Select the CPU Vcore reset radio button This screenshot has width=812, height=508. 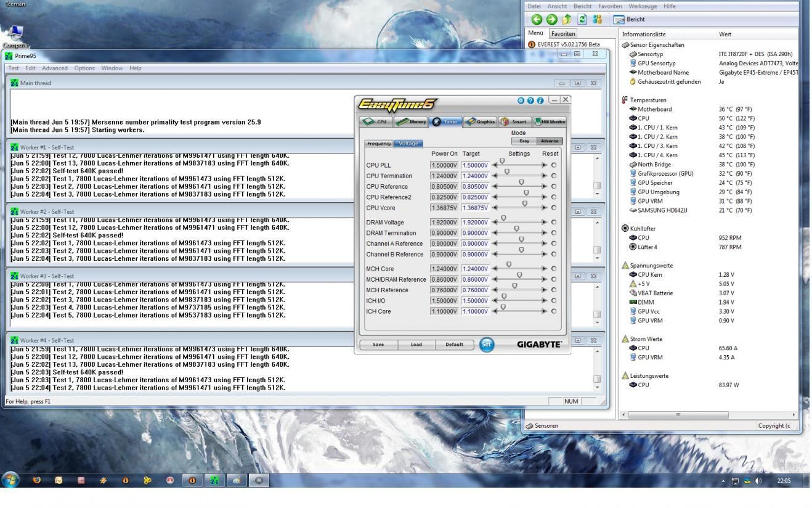click(554, 207)
